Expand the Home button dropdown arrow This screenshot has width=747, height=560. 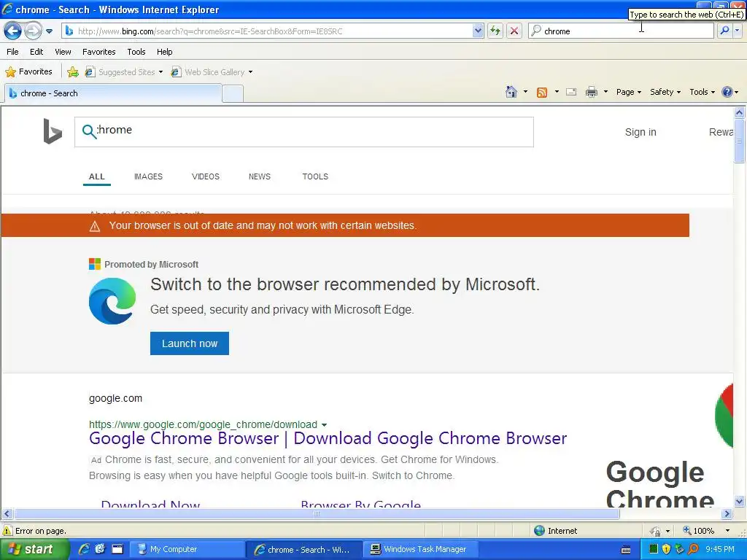point(525,92)
